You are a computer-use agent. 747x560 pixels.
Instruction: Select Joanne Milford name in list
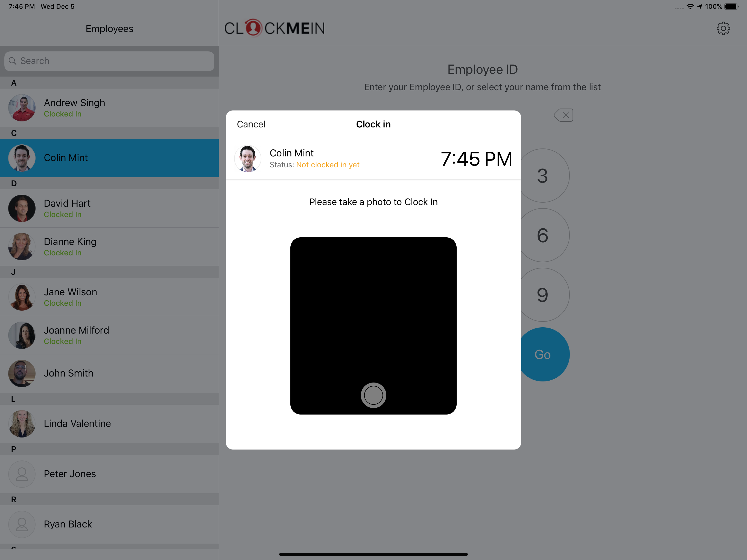coord(76,330)
